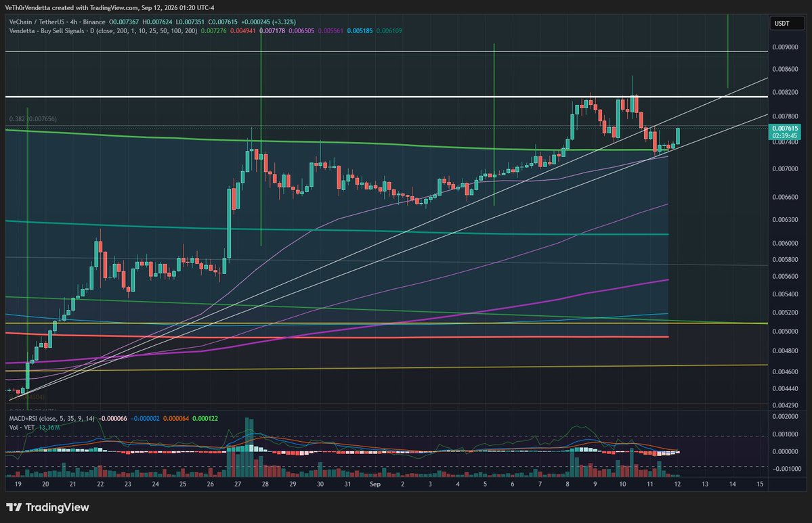Click the Sep month label on time axis
The width and height of the screenshot is (812, 523).
pyautogui.click(x=375, y=484)
